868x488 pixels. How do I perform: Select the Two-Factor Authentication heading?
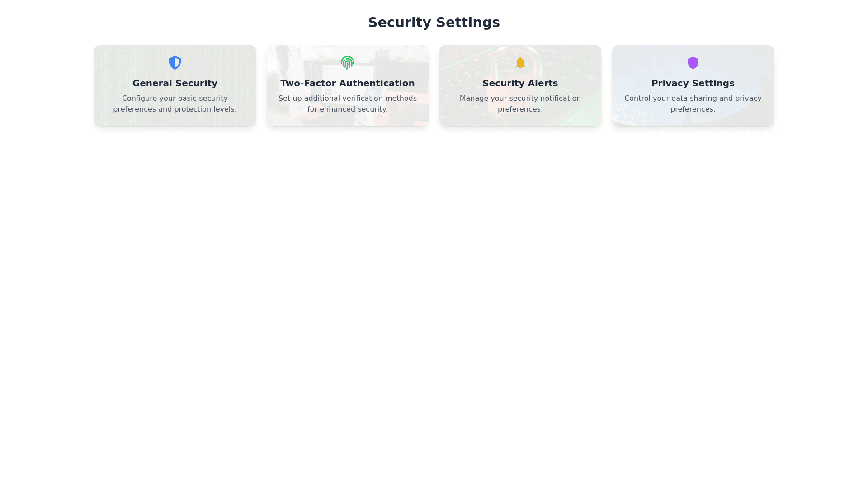point(347,83)
